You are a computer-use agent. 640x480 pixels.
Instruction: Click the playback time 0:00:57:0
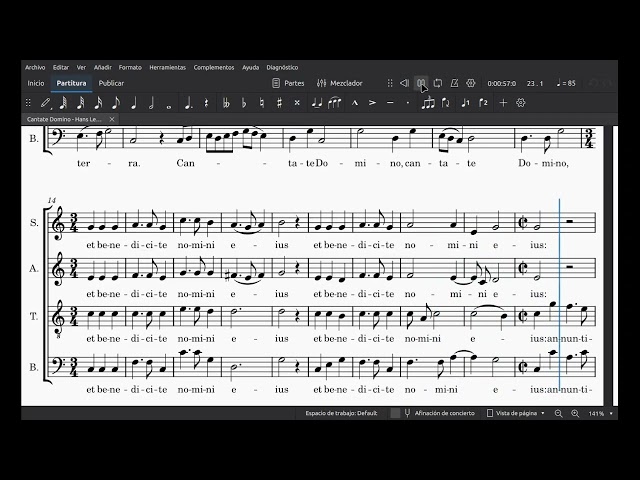coord(502,83)
